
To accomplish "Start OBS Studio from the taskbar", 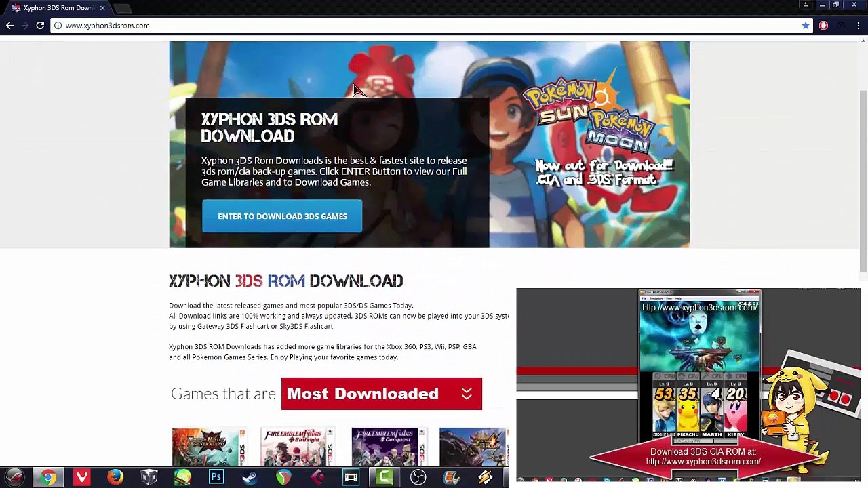I will point(418,478).
